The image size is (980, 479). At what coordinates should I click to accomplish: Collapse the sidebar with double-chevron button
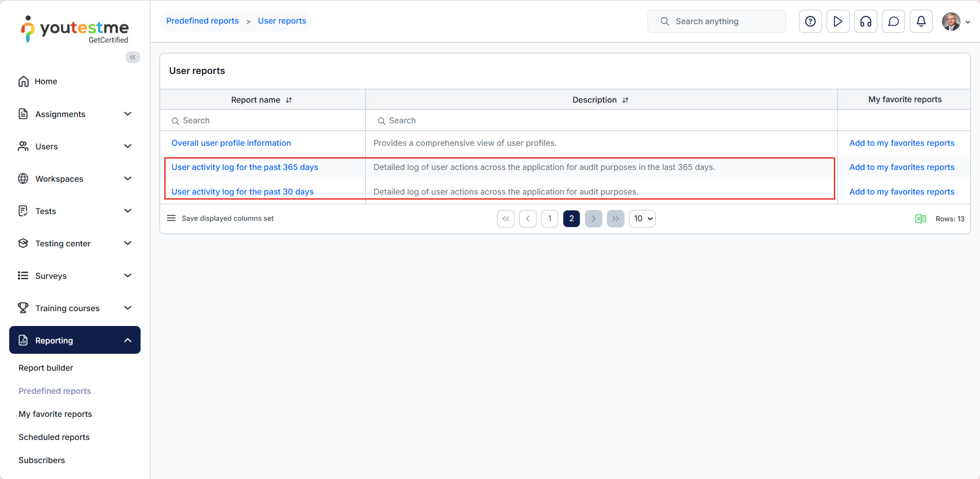pyautogui.click(x=133, y=57)
